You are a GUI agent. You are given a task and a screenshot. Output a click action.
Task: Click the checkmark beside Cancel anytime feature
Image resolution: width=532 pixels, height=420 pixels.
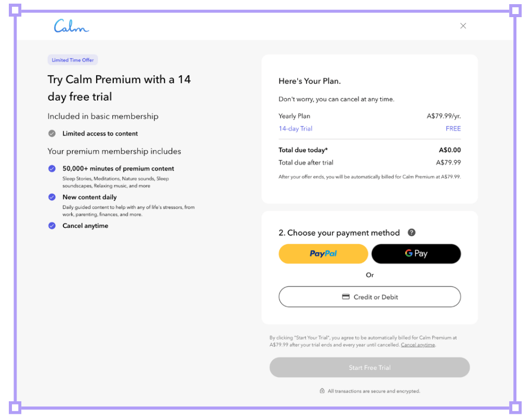click(x=52, y=226)
